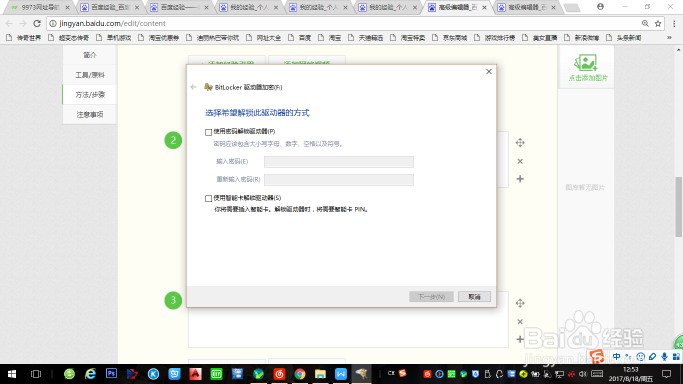Focus the 重新输入密码 field
The image size is (683, 384).
338,180
